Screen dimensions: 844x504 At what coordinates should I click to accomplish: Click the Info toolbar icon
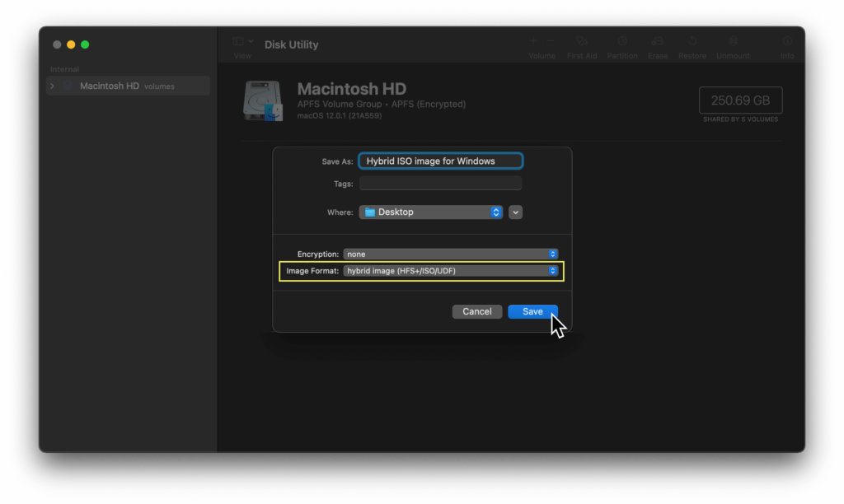[x=787, y=41]
